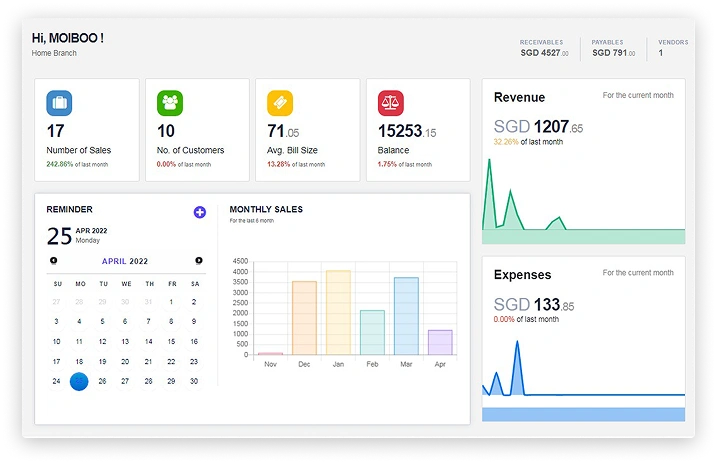Image resolution: width=717 pixels, height=464 pixels.
Task: Click the blue expenses area chart
Action: pyautogui.click(x=583, y=380)
